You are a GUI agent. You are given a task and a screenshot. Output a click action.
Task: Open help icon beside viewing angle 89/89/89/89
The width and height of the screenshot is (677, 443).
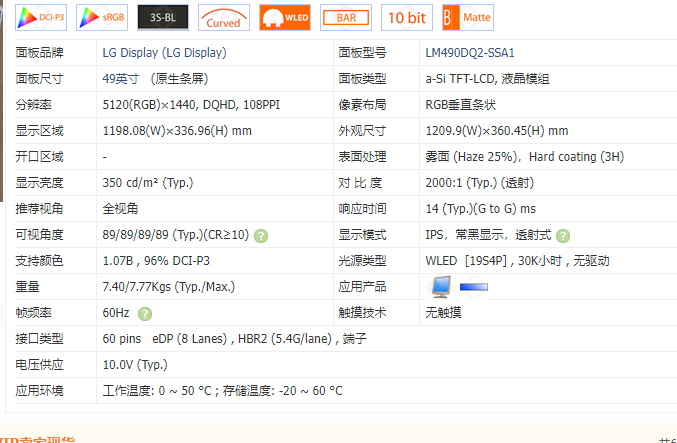pyautogui.click(x=261, y=236)
